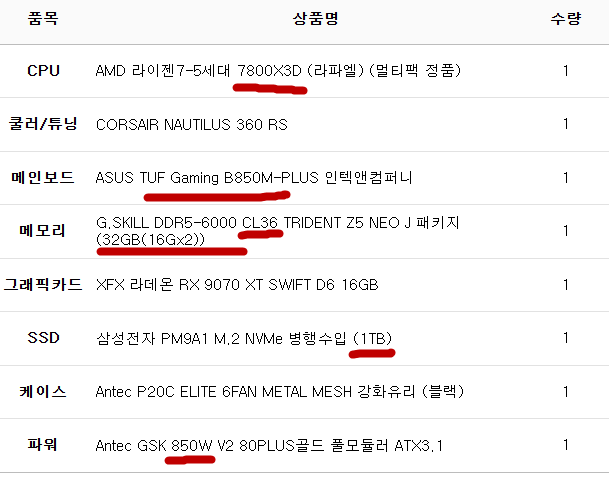Click the CPU category label
Screen dimensions: 609x485
(43, 71)
